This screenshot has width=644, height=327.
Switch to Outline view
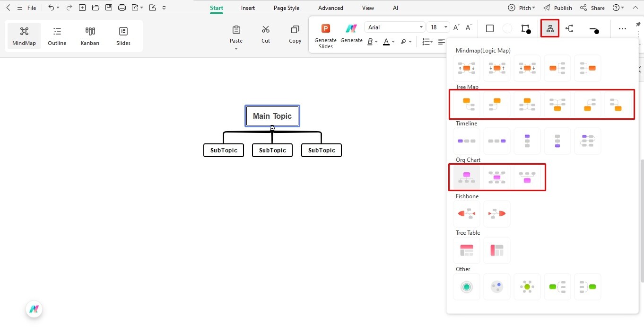click(x=57, y=35)
